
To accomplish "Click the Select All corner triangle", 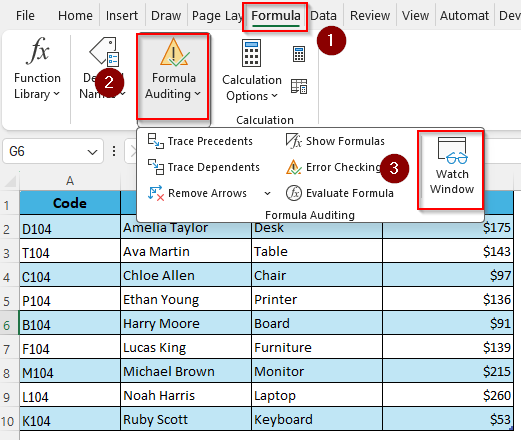I will point(10,182).
